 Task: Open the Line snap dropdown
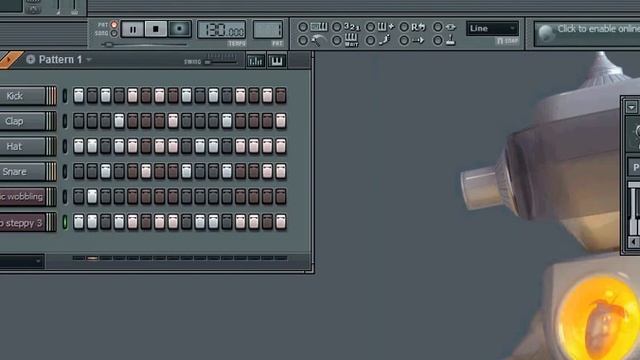(x=493, y=29)
